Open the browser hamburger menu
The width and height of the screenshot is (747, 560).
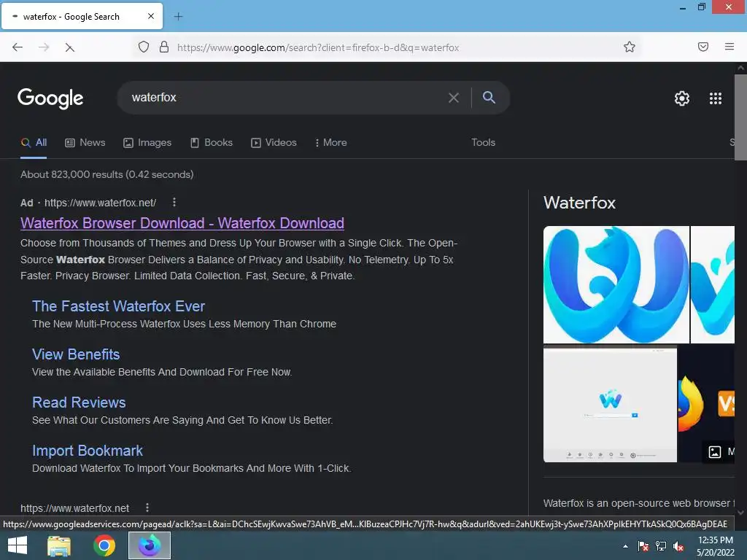pyautogui.click(x=729, y=47)
